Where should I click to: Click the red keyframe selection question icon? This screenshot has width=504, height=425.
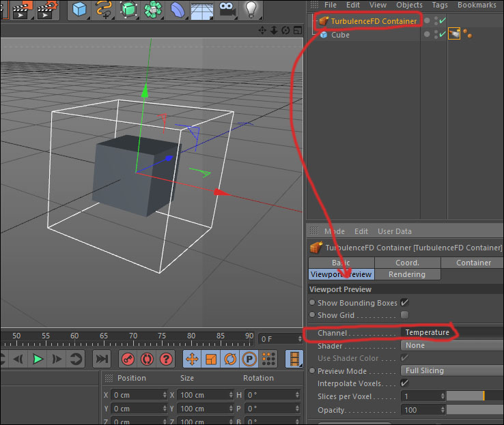coord(166,359)
